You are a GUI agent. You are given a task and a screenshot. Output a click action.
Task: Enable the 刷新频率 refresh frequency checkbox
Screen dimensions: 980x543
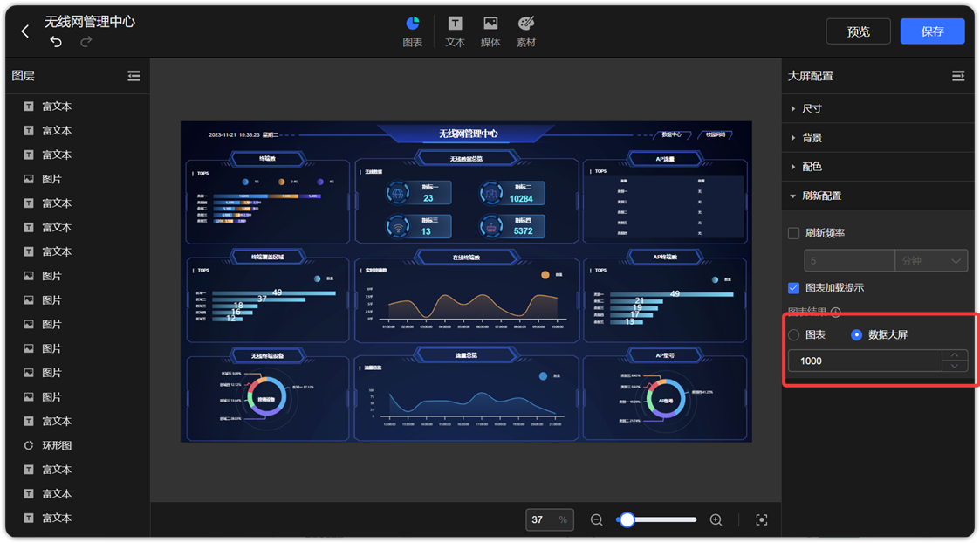point(792,233)
